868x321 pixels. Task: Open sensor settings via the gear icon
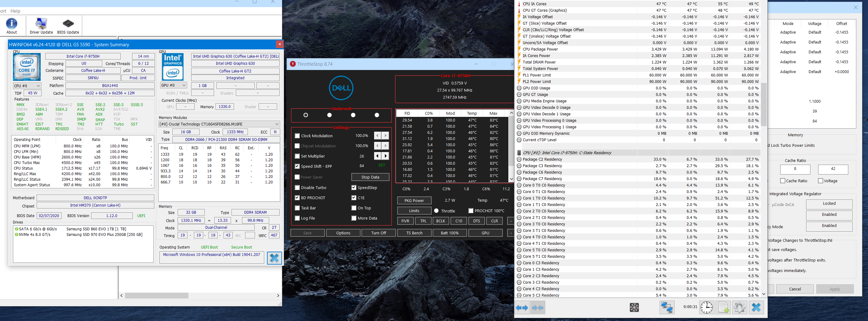tap(740, 307)
